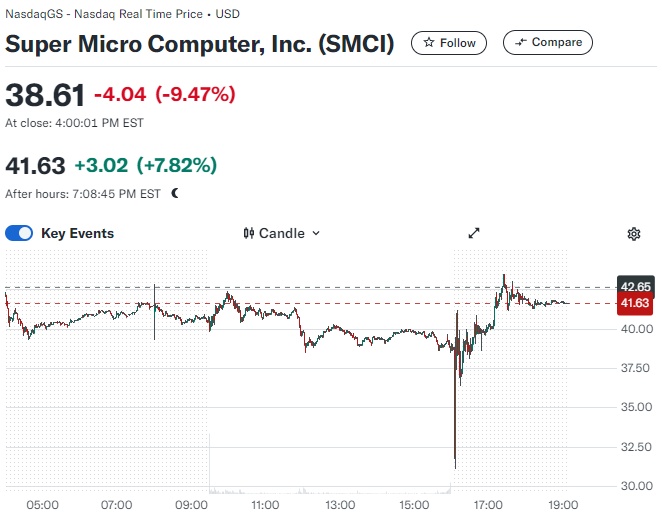Expand chart to full screen
The height and width of the screenshot is (522, 662).
[x=475, y=233]
